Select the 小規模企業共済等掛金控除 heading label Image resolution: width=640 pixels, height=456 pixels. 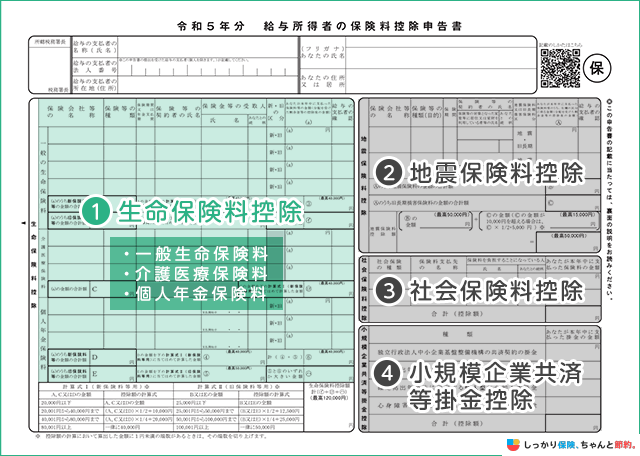tap(496, 386)
